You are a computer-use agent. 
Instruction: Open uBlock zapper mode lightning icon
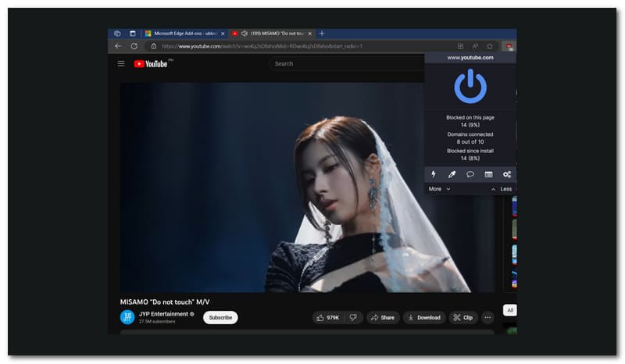tap(434, 174)
